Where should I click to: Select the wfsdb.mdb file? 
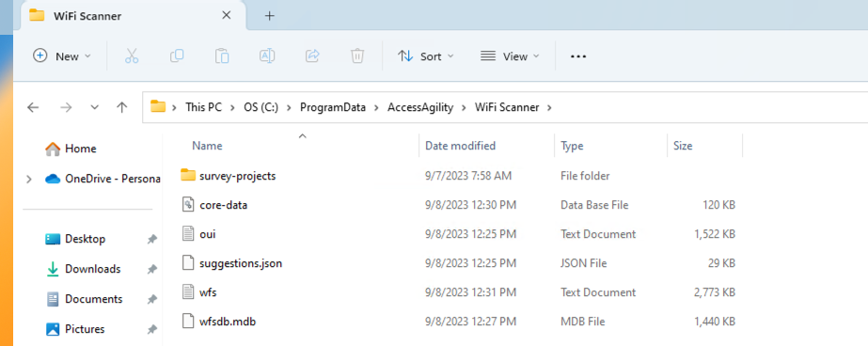tap(228, 322)
